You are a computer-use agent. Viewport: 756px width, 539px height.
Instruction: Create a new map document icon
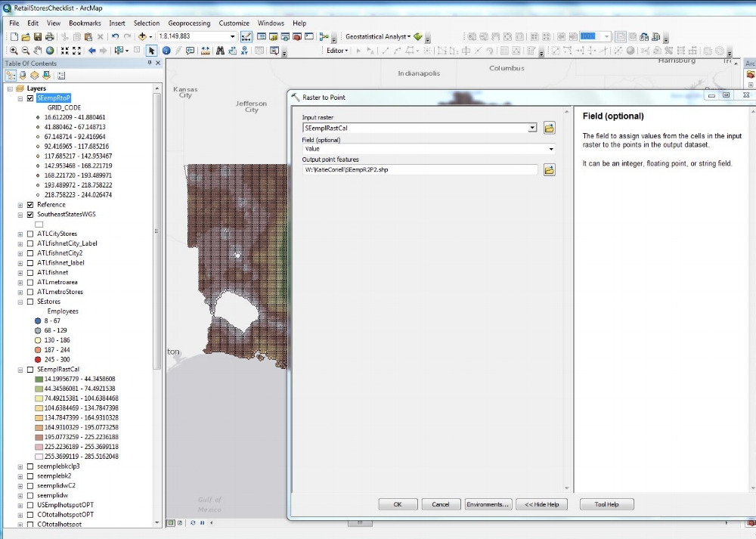point(14,36)
